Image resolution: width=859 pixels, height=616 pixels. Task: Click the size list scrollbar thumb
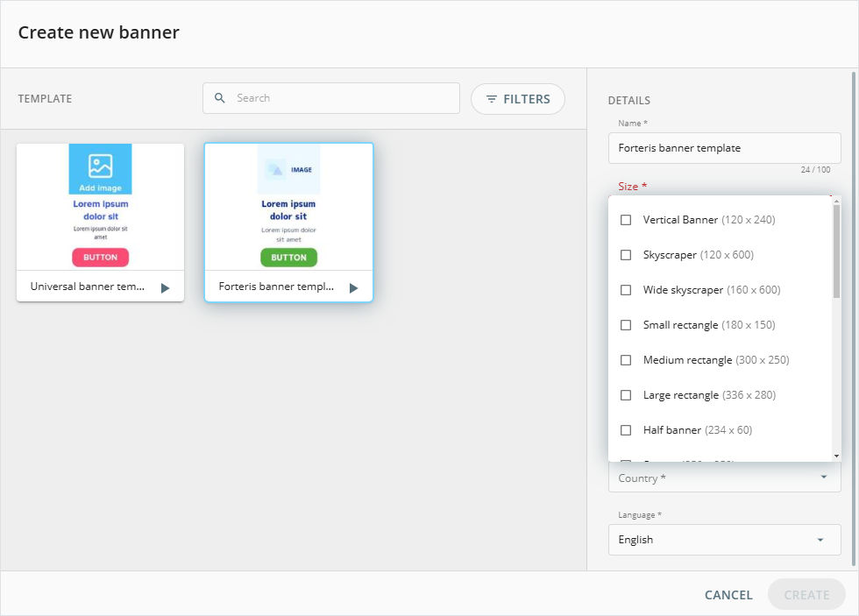point(836,250)
